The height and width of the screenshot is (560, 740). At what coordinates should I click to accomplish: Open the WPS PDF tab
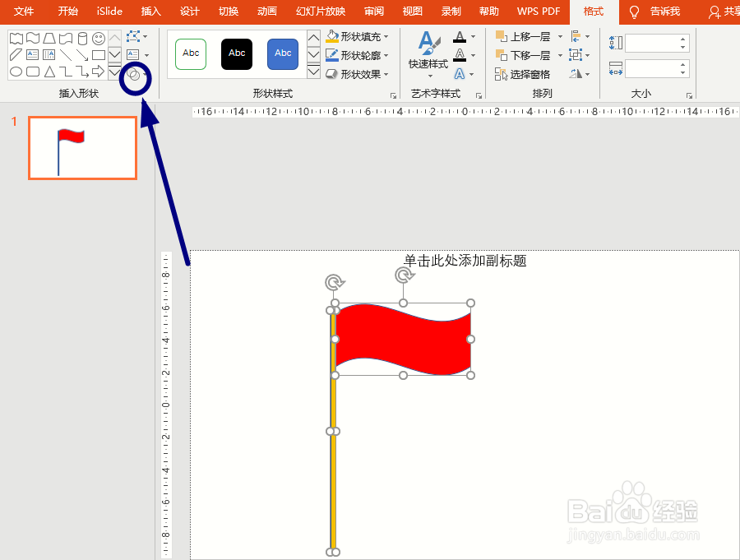coord(539,12)
